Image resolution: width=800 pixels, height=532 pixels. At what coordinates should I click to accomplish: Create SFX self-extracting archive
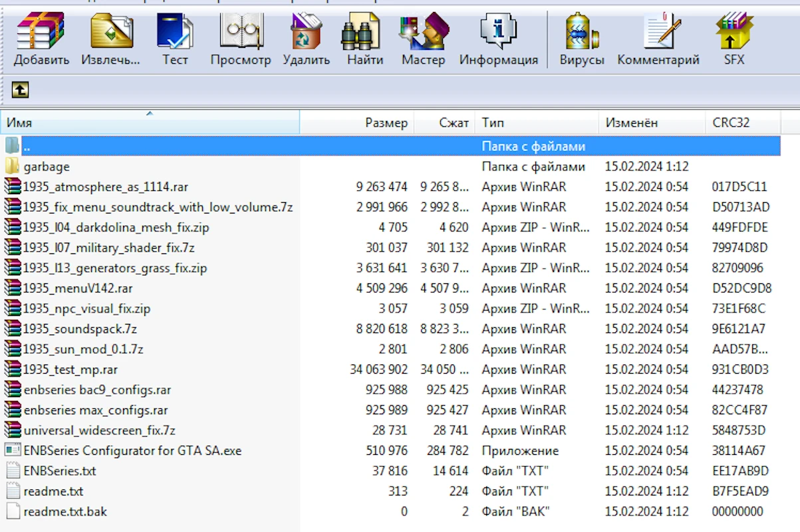[x=734, y=33]
